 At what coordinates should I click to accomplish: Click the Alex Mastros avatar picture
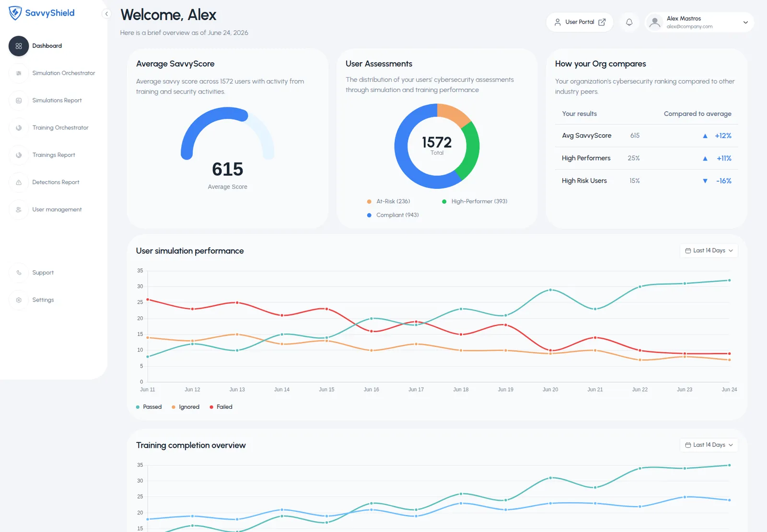(655, 22)
